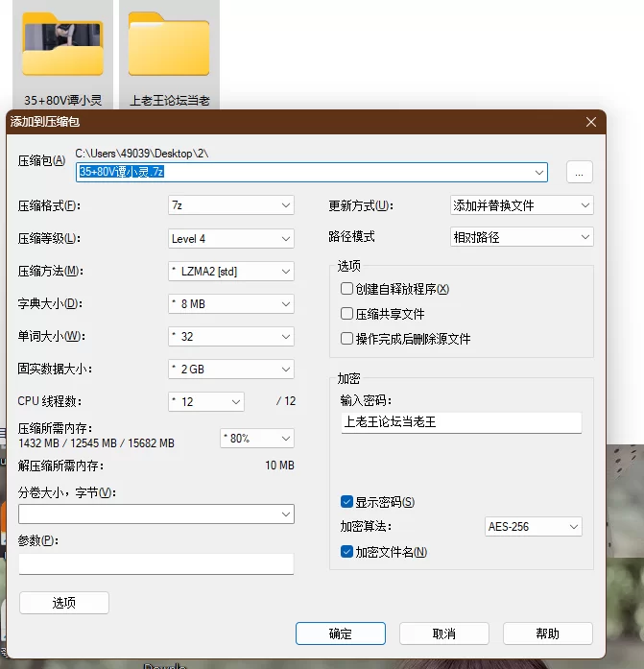Open the memory usage 80% dropdown
This screenshot has height=669, width=644.
point(257,439)
